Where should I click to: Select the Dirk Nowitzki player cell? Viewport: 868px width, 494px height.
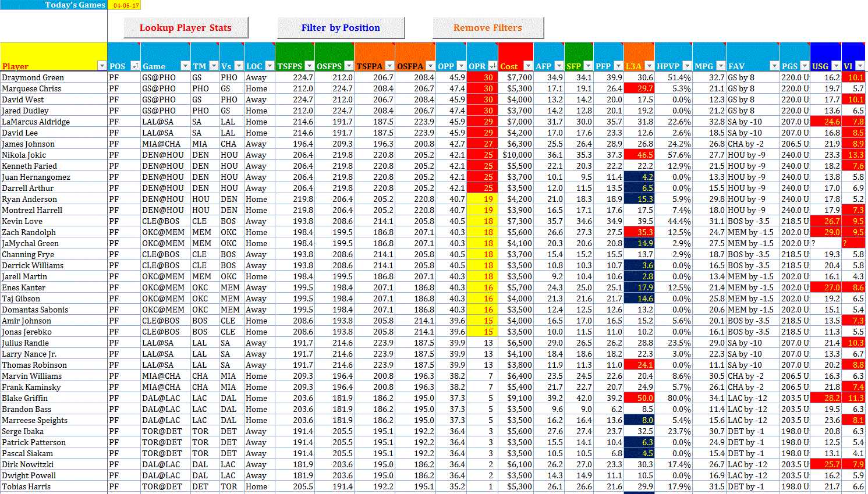[x=54, y=464]
